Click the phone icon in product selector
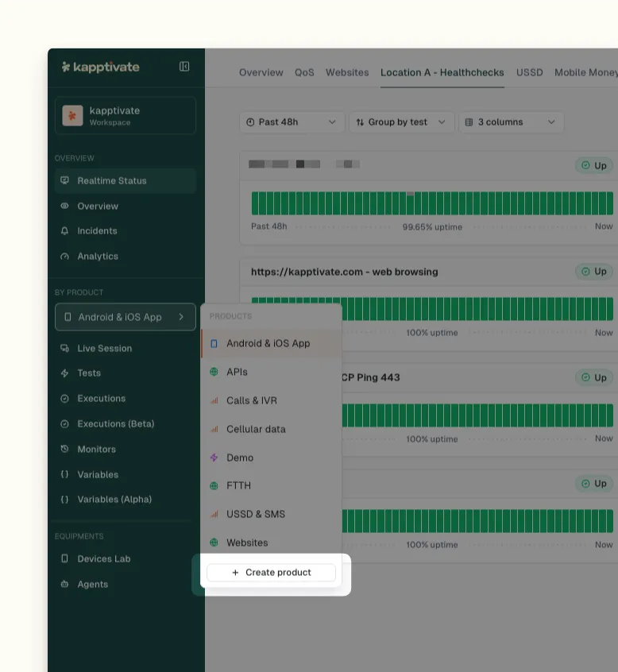This screenshot has height=672, width=618. [x=68, y=317]
